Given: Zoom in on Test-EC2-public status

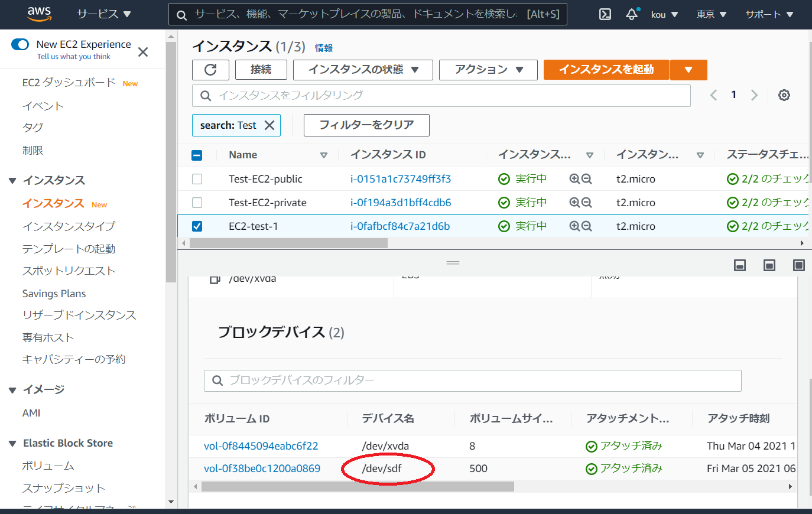Looking at the screenshot, I should pyautogui.click(x=574, y=179).
